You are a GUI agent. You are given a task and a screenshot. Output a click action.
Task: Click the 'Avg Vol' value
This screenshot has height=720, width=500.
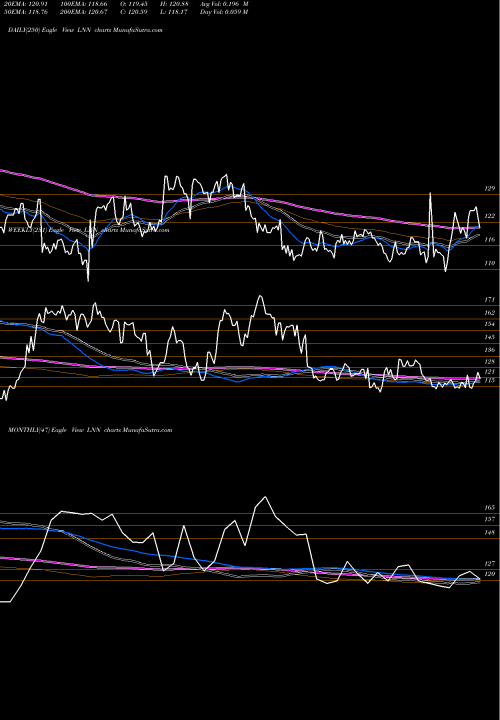pos(235,4)
